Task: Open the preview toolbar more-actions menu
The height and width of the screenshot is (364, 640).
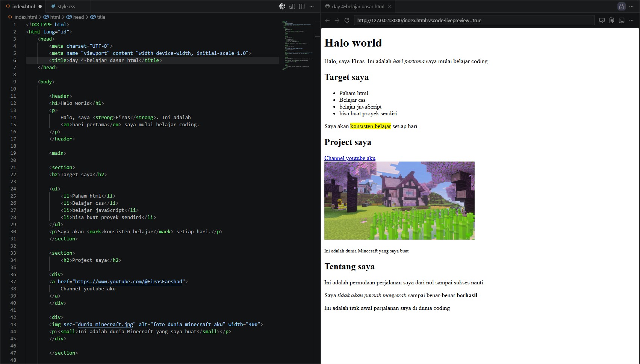Action: tap(631, 20)
